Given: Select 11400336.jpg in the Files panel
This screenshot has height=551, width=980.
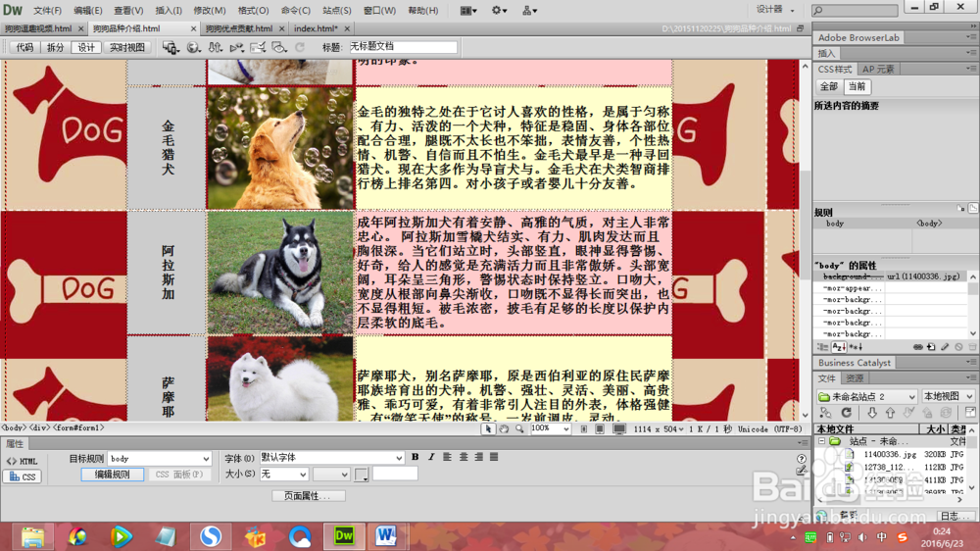Looking at the screenshot, I should coord(890,455).
